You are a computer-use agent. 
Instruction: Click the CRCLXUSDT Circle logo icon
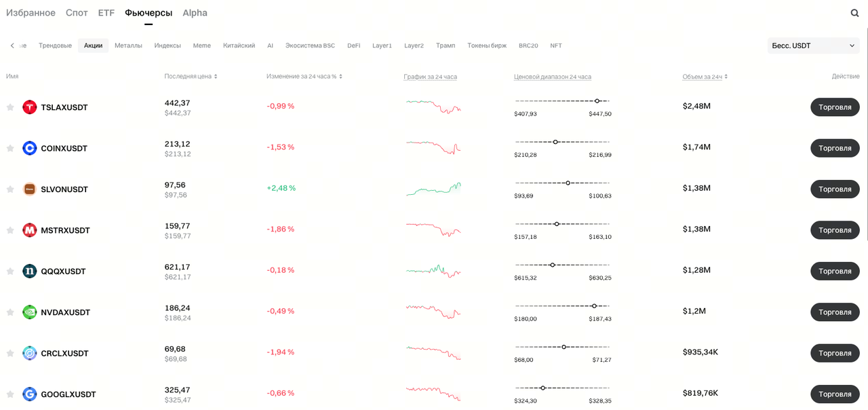click(x=29, y=353)
